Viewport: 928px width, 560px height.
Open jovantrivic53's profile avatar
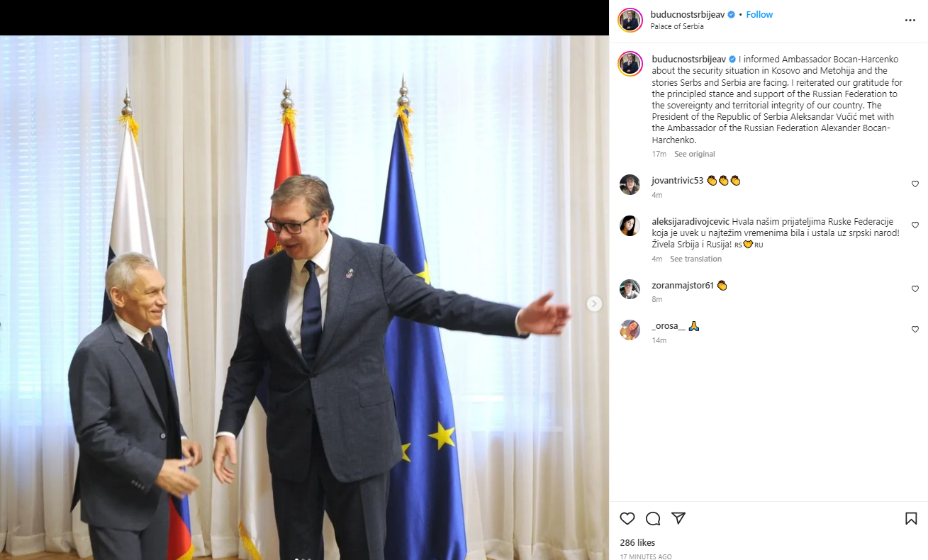click(630, 184)
